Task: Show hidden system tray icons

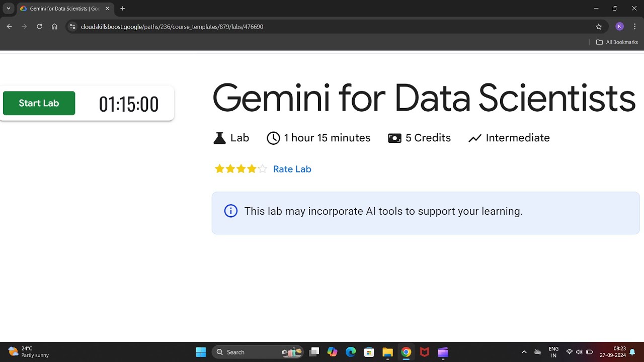Action: click(x=524, y=352)
